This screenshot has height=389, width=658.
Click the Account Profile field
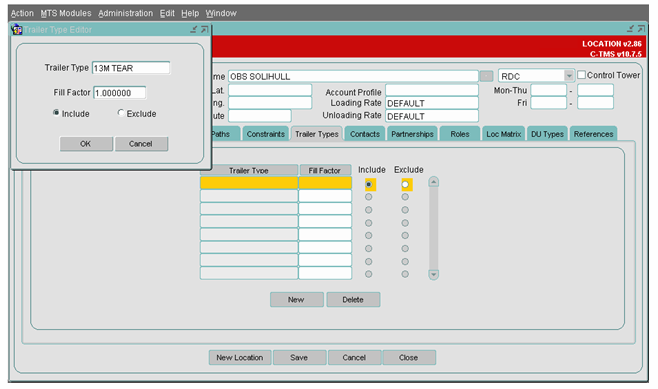(x=432, y=90)
